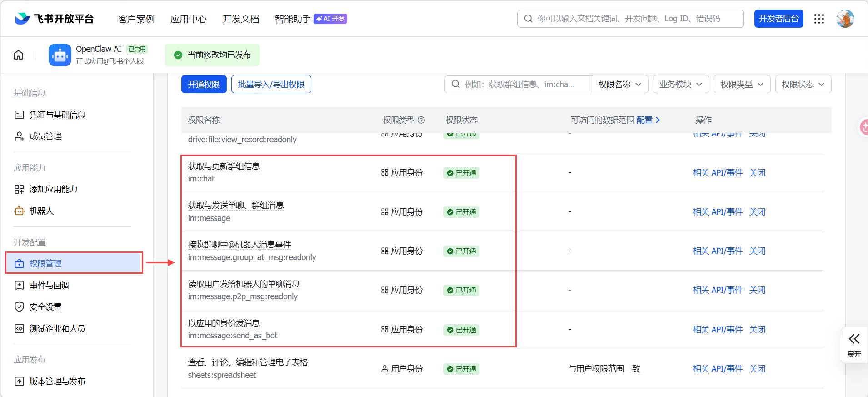Screen dimensions: 868x397
Task: Open 相关 API/事件 for p2p_msg:readonly
Action: pyautogui.click(x=718, y=290)
